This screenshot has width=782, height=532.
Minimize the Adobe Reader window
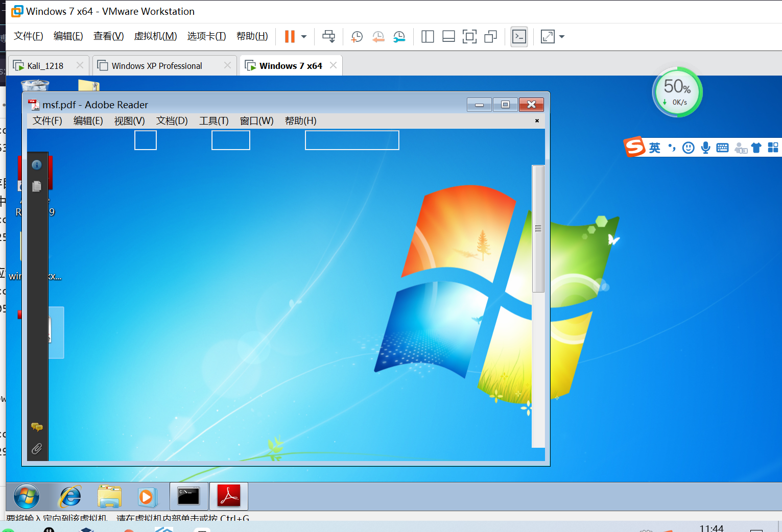[479, 105]
